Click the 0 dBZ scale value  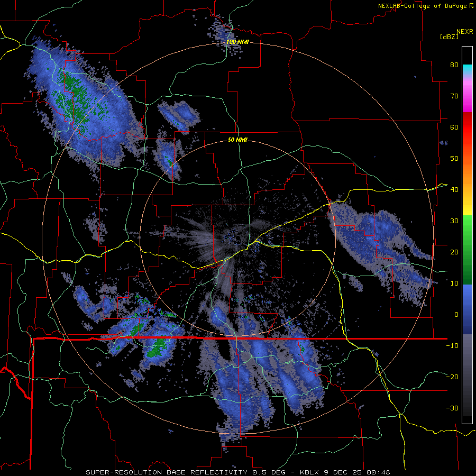[456, 315]
